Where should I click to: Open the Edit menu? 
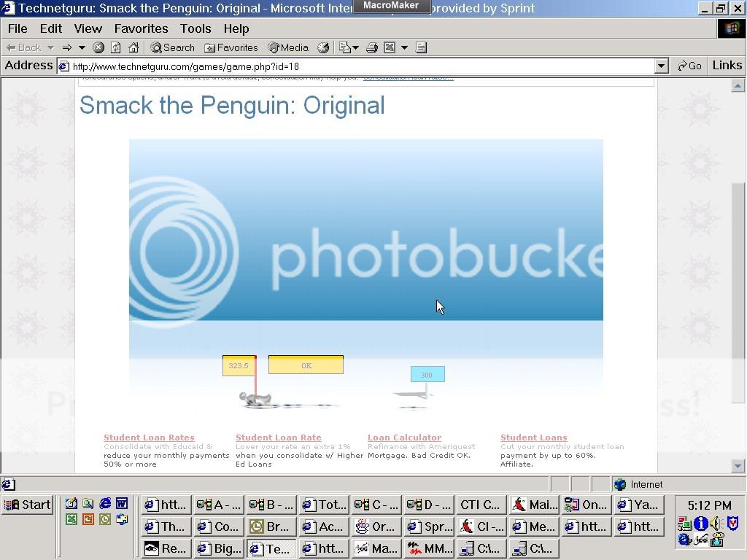51,28
